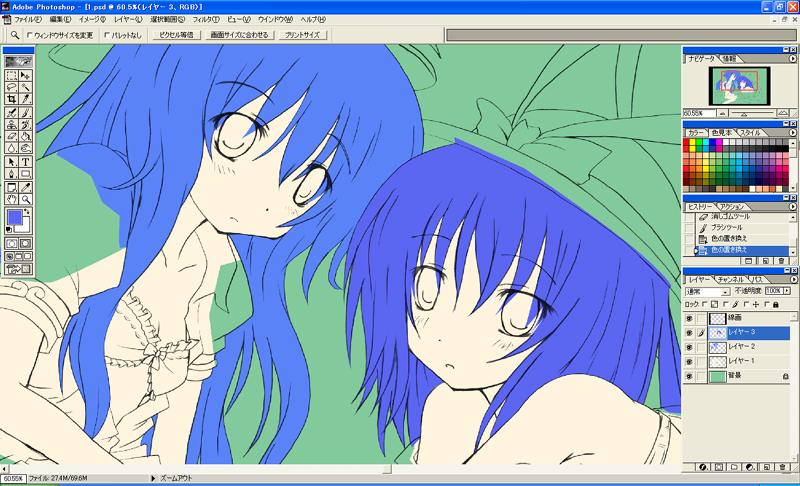Image resolution: width=800 pixels, height=486 pixels.
Task: Select the Path Component Selection tool
Action: click(12, 162)
